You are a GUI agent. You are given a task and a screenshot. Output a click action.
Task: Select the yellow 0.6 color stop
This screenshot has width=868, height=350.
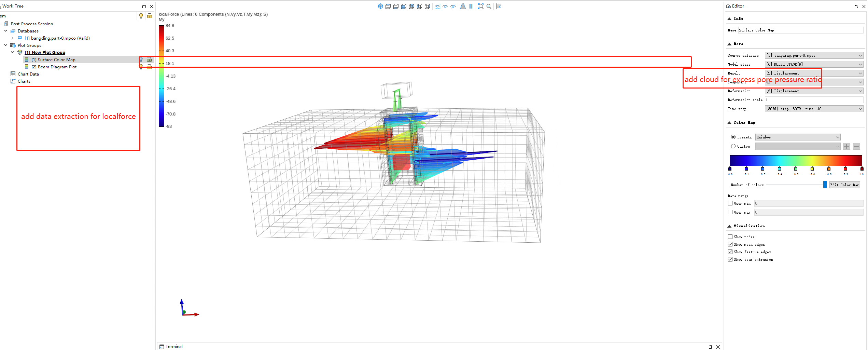click(812, 169)
